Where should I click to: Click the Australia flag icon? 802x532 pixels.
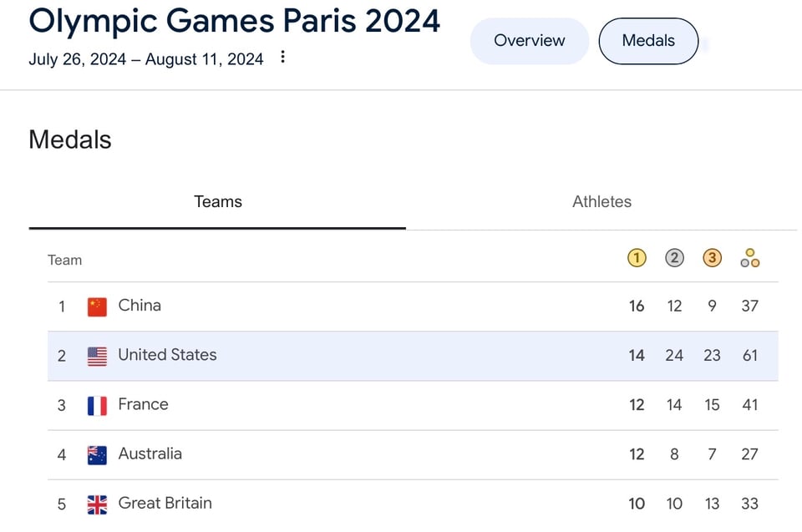[x=98, y=455]
